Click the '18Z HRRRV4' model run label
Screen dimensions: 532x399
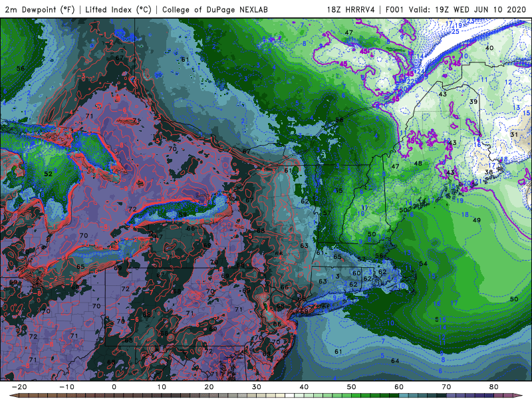pyautogui.click(x=351, y=9)
